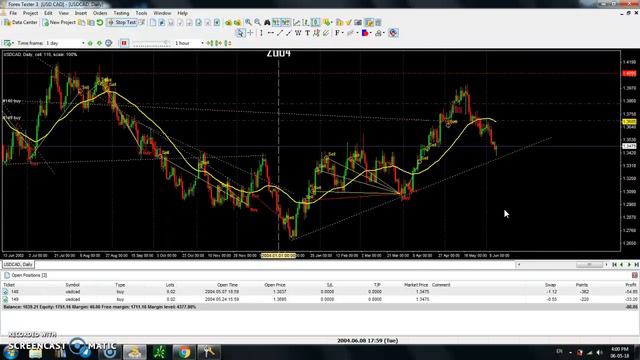Select the T text label tool

click(x=307, y=33)
